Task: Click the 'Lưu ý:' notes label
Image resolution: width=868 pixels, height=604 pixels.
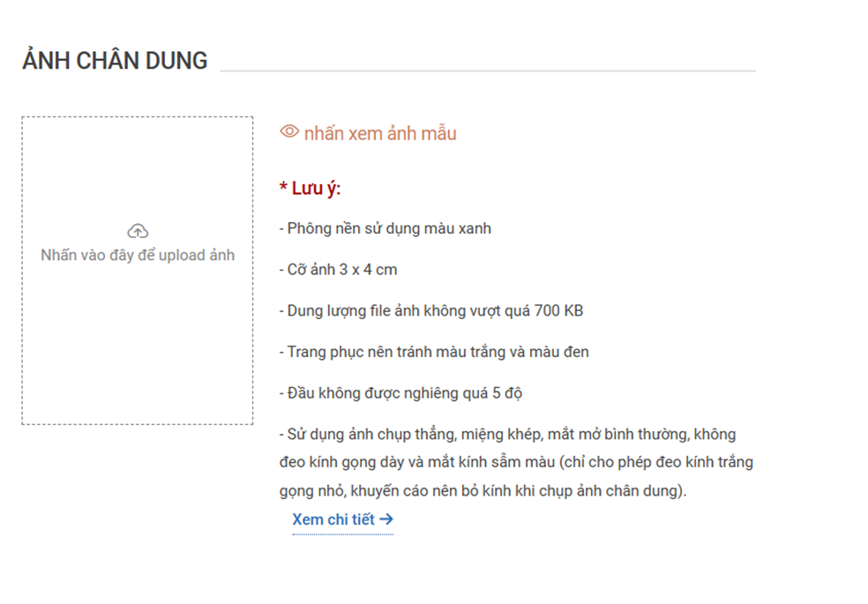Action: click(x=316, y=189)
